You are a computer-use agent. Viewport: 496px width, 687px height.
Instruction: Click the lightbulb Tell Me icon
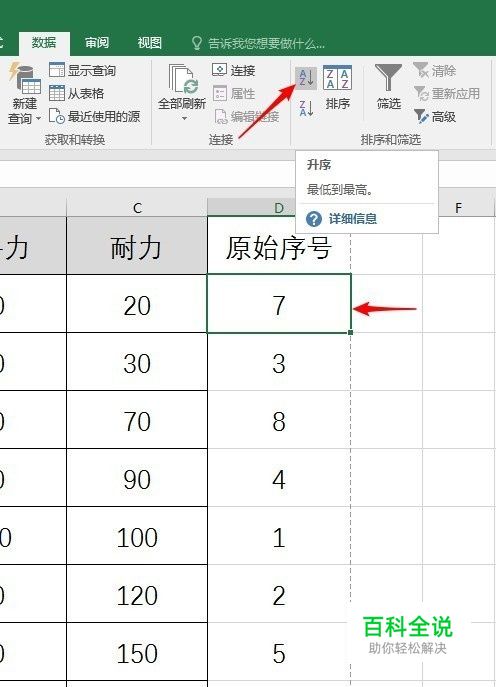[197, 43]
